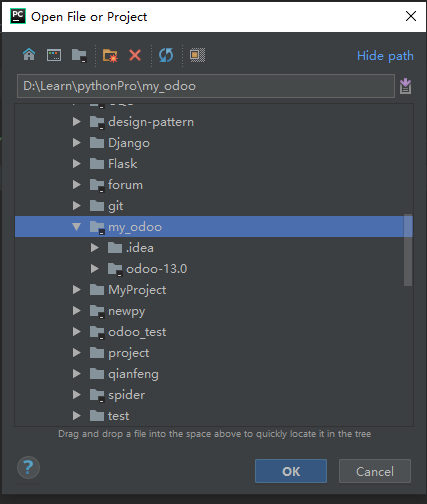Collapse the my_odoo folder arrow
Screen dimensions: 427x504
77,227
